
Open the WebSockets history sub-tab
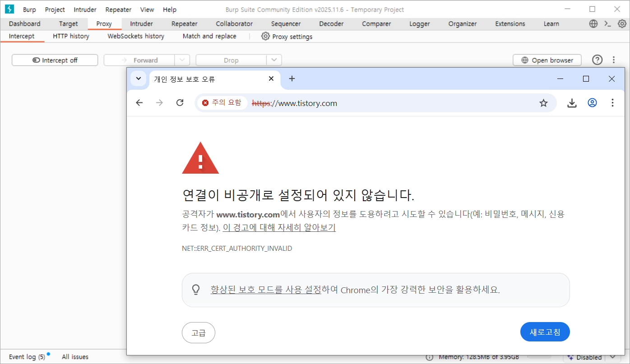[136, 36]
